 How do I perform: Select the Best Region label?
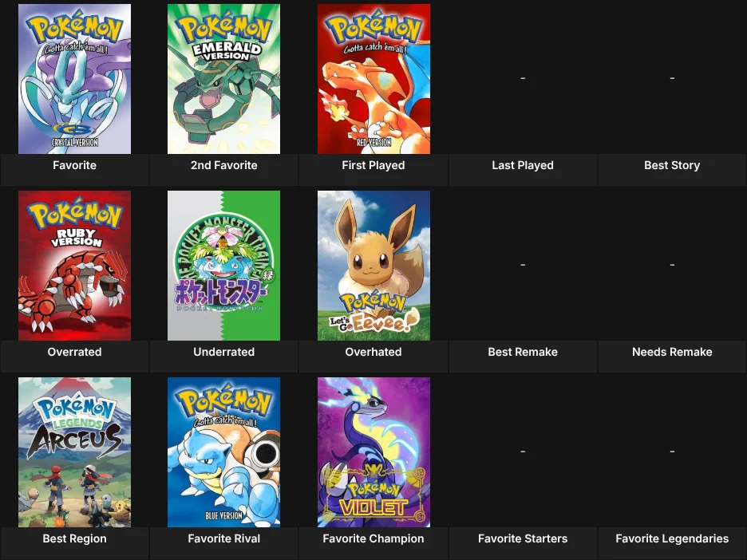click(x=74, y=538)
